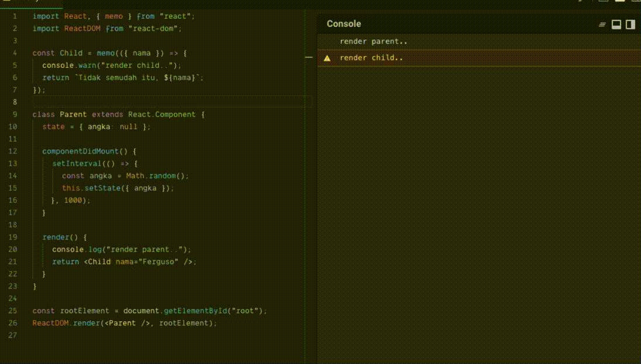Click the word "memo" in the React import
The width and height of the screenshot is (641, 364).
click(114, 16)
